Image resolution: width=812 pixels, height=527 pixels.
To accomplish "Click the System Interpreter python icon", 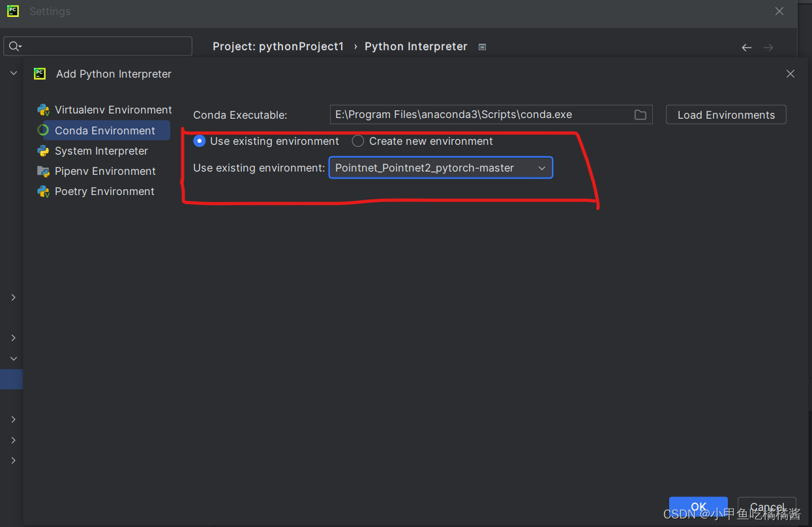I will [43, 151].
